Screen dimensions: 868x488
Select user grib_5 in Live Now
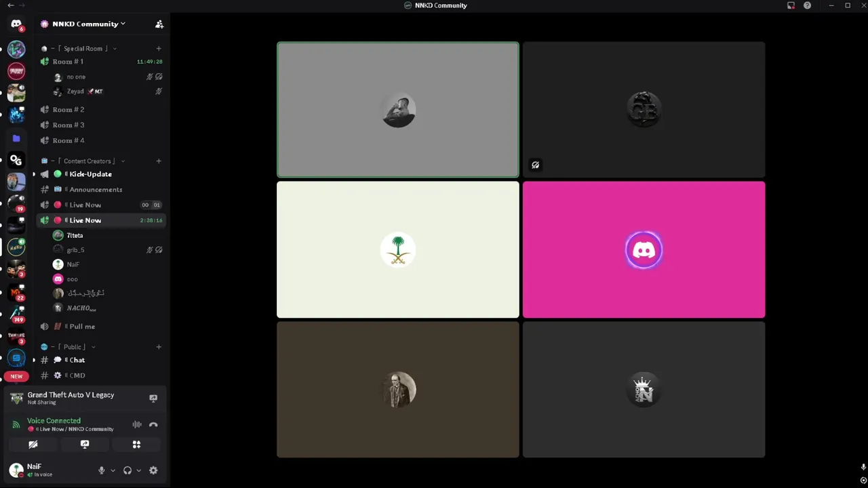(x=107, y=250)
